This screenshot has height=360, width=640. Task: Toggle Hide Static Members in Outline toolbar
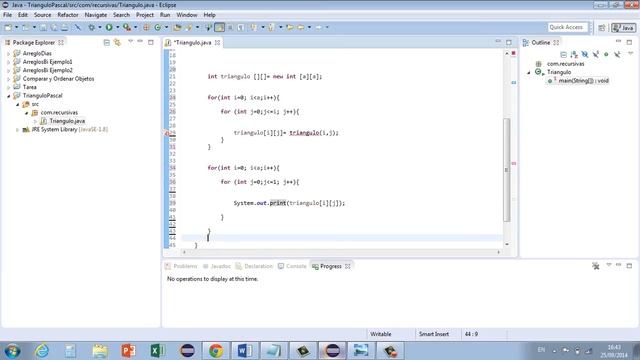[596, 54]
